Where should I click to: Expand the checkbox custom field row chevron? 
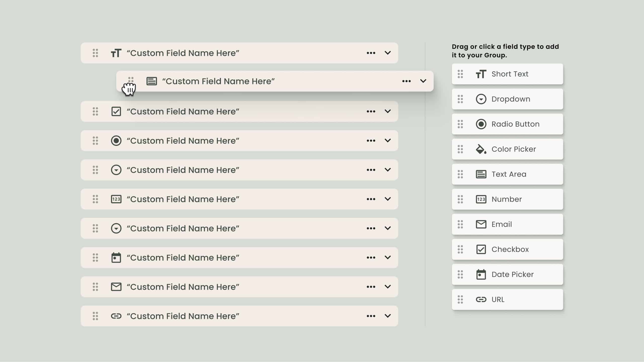click(x=388, y=111)
